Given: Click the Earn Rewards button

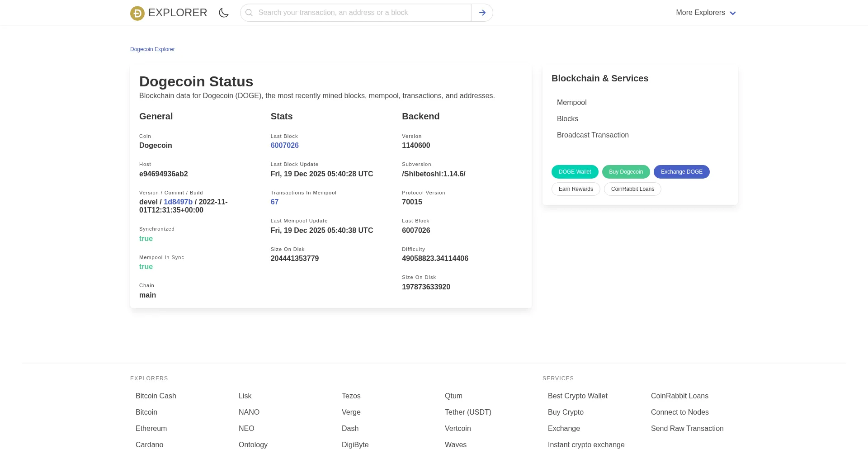Looking at the screenshot, I should [576, 189].
